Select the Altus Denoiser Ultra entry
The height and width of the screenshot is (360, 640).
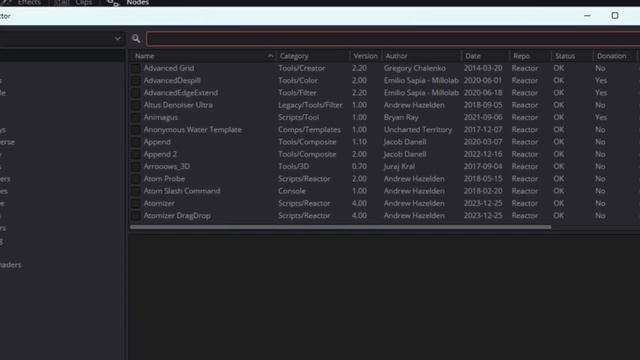pyautogui.click(x=178, y=105)
